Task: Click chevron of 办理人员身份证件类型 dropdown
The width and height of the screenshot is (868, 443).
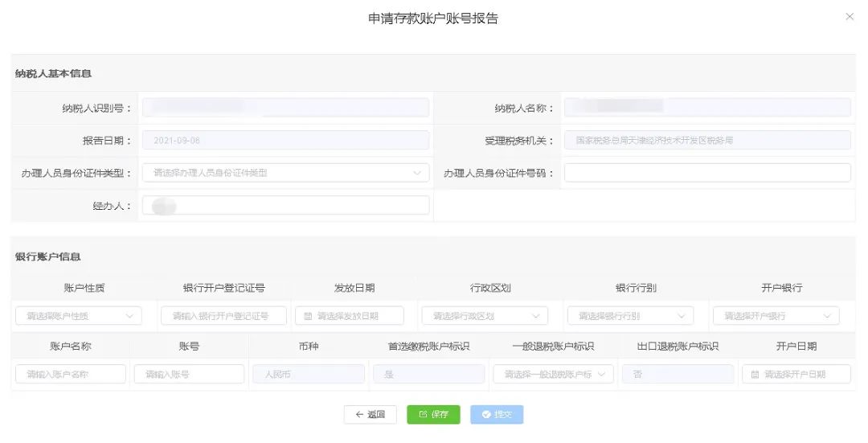Action: (x=417, y=173)
